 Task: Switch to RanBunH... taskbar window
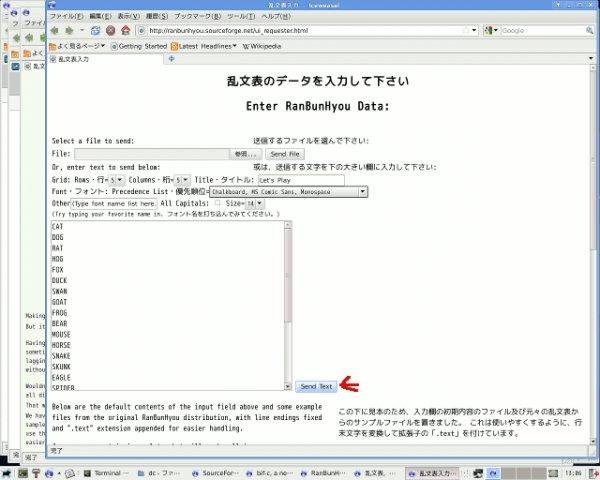324,473
